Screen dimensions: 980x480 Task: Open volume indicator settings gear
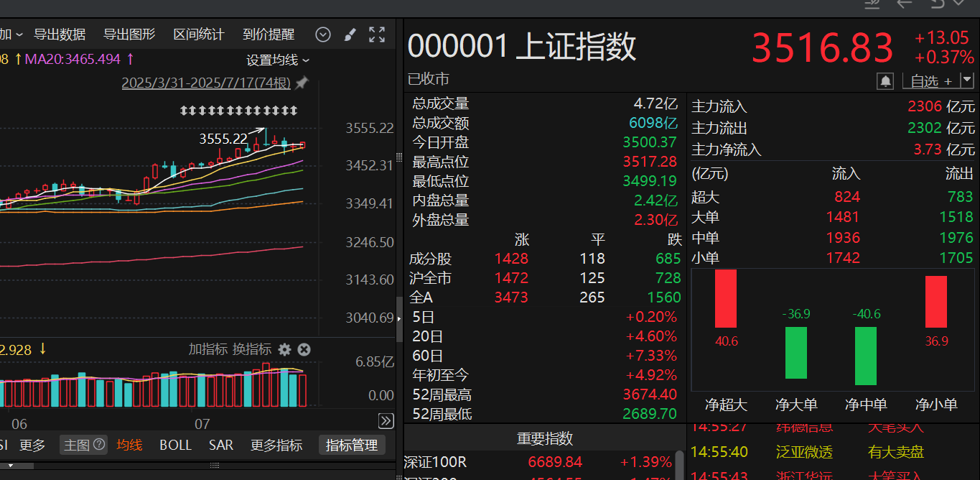coord(285,349)
